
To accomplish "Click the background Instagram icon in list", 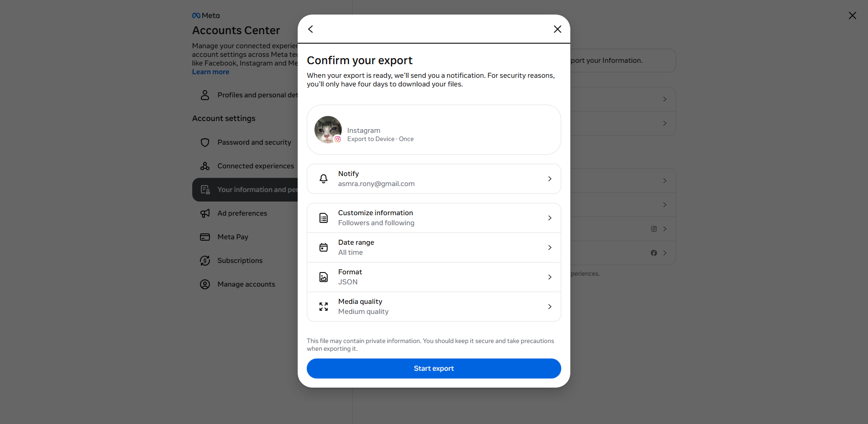I will tap(653, 229).
